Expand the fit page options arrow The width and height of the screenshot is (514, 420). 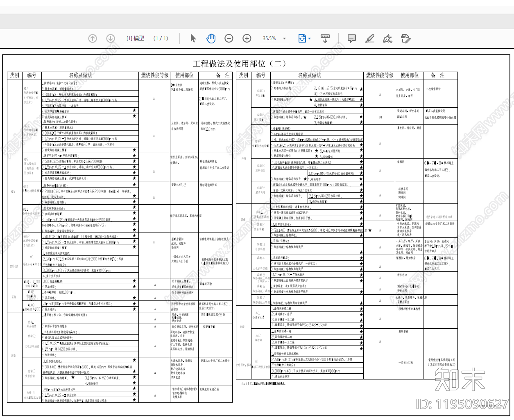(x=310, y=38)
